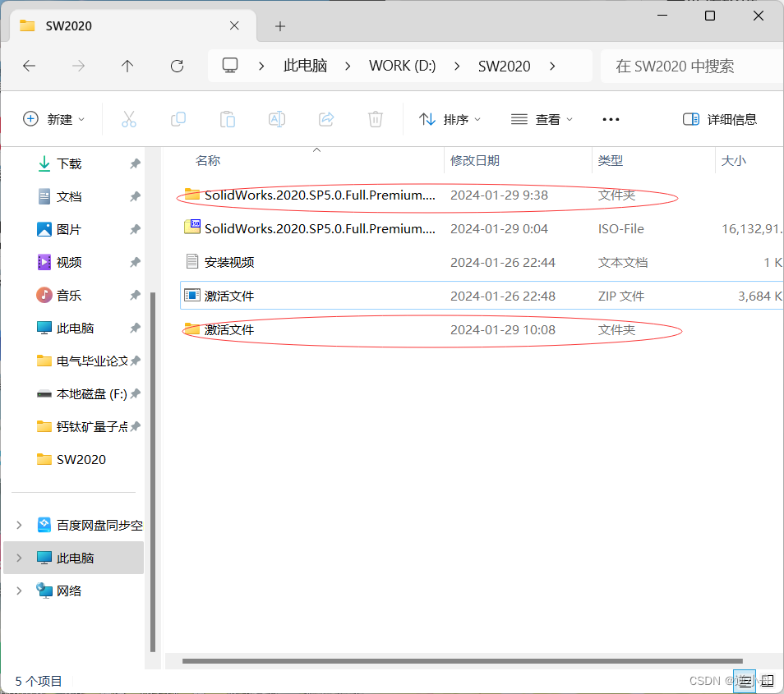Open 排序 sort dropdown
784x694 pixels.
(x=450, y=119)
